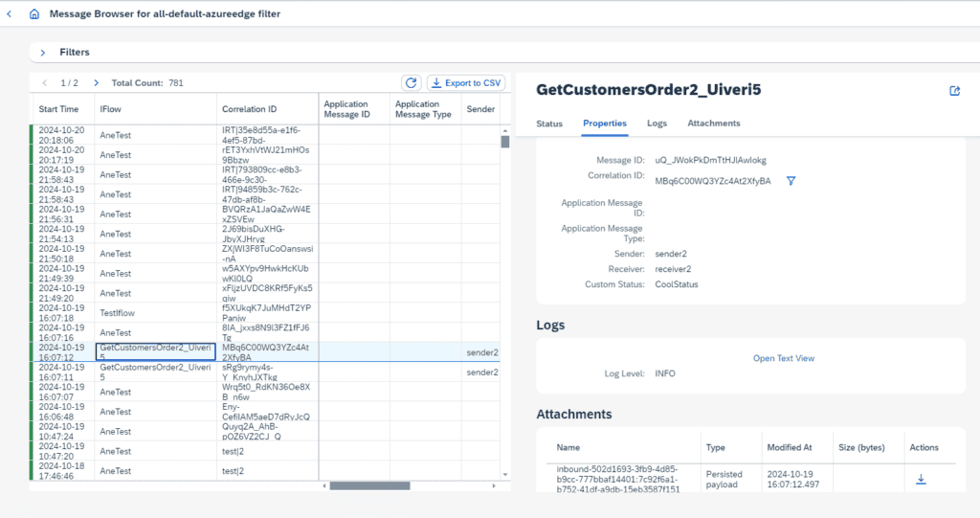980x518 pixels.
Task: Click correlation ID BVQRzA1JaQaZwW4ExZSVEw cell
Action: click(x=266, y=214)
